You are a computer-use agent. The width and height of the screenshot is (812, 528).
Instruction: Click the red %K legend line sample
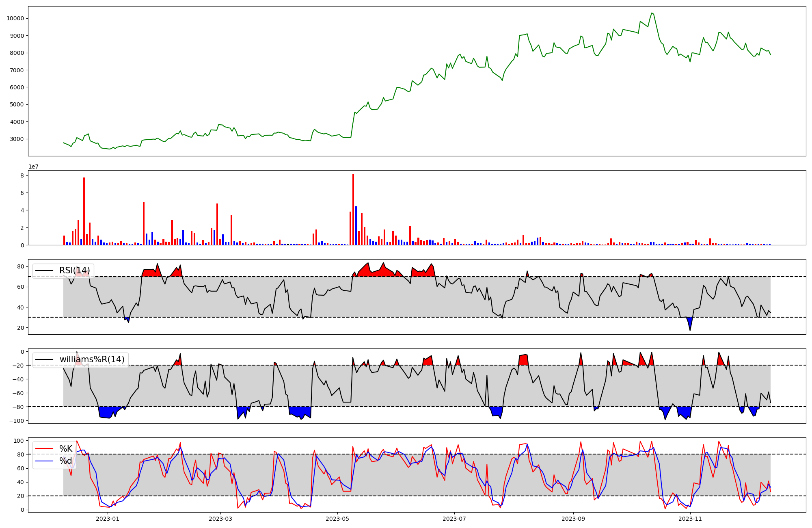coord(45,448)
